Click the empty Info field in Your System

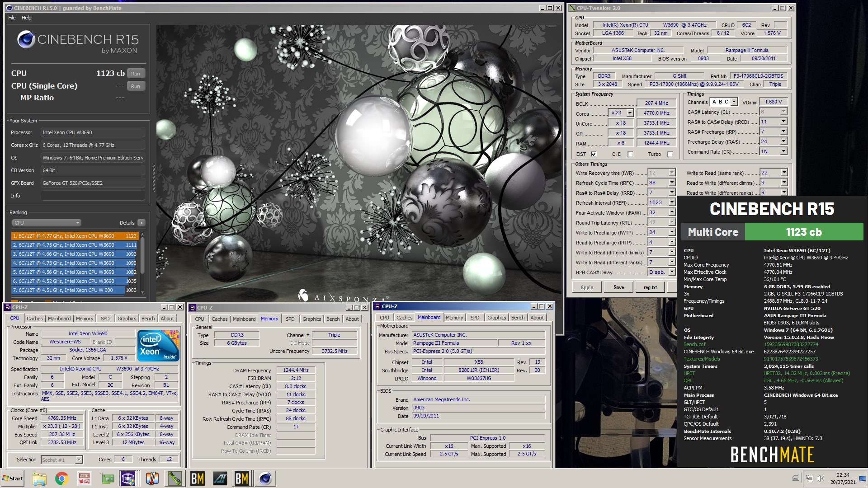click(x=93, y=196)
